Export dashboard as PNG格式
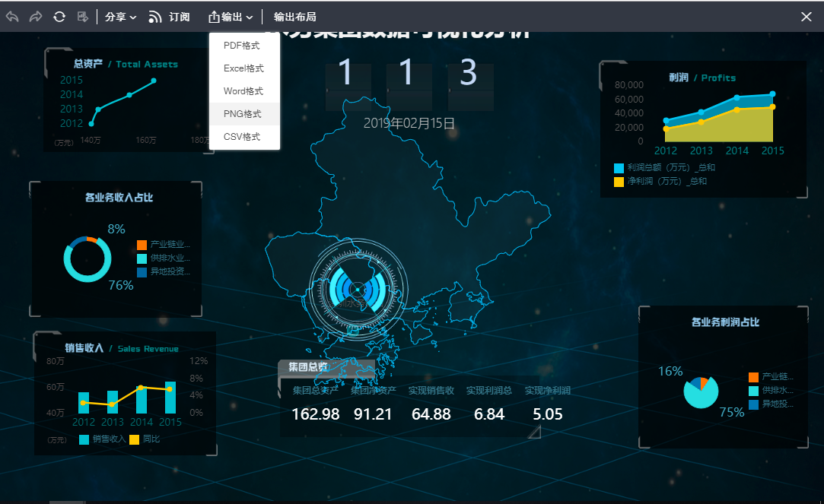Image resolution: width=824 pixels, height=504 pixels. [243, 114]
